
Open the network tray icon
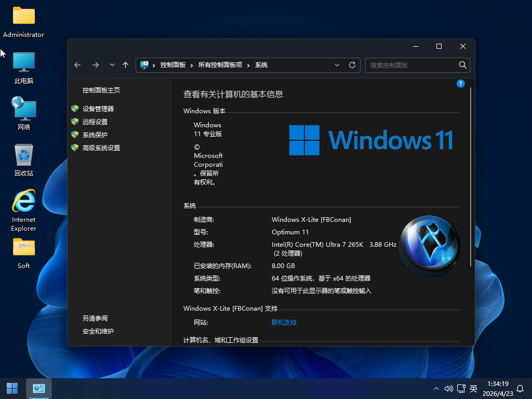[461, 389]
